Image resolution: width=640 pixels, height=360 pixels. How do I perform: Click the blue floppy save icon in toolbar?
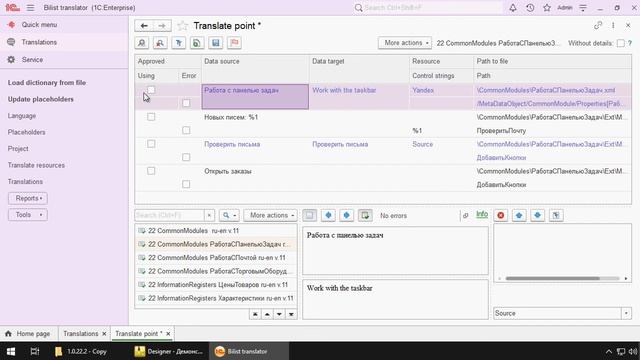pos(216,43)
